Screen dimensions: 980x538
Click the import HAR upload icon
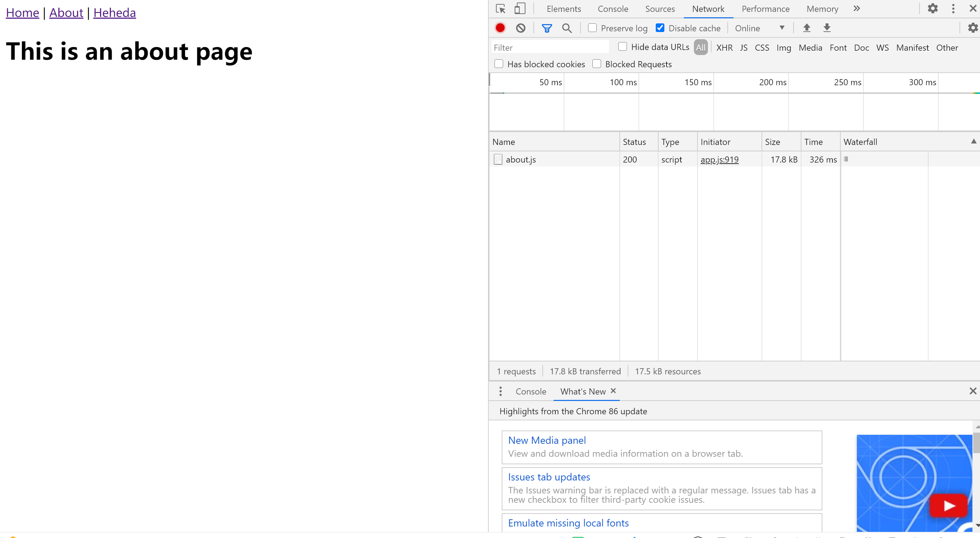(807, 28)
